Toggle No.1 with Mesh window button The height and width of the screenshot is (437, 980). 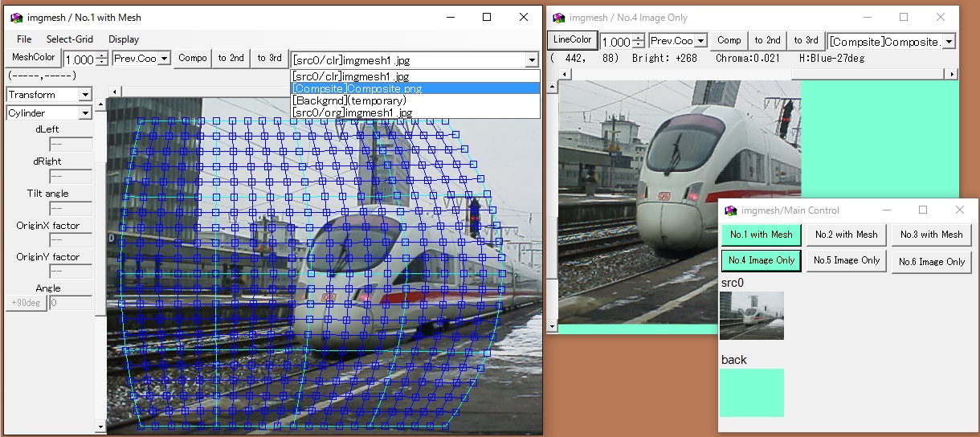click(x=761, y=235)
